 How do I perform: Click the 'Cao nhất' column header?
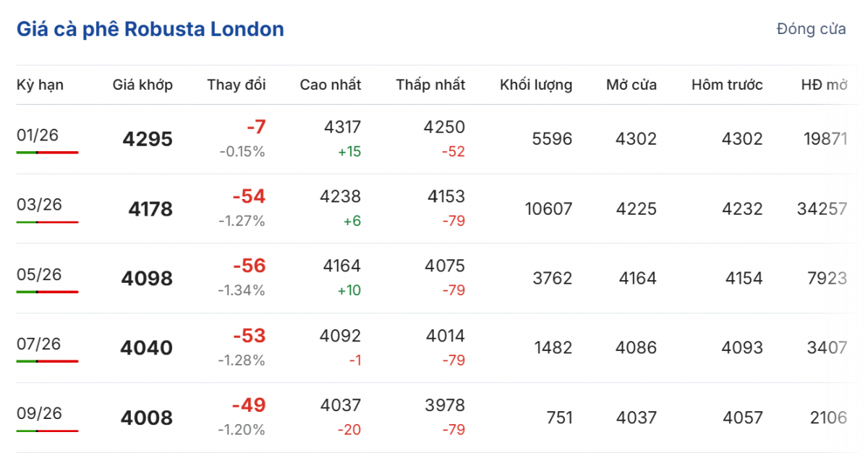331,85
